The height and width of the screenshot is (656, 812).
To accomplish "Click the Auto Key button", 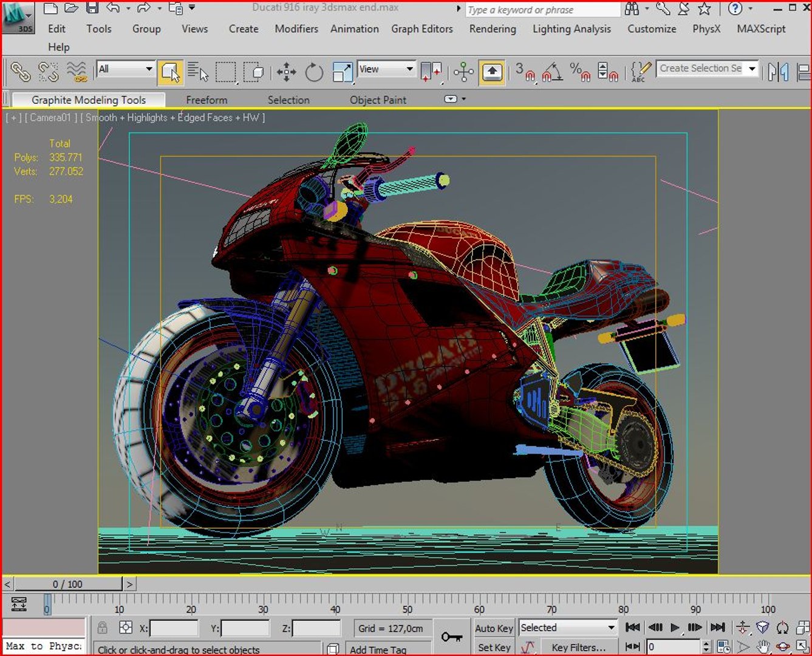I will [x=494, y=628].
